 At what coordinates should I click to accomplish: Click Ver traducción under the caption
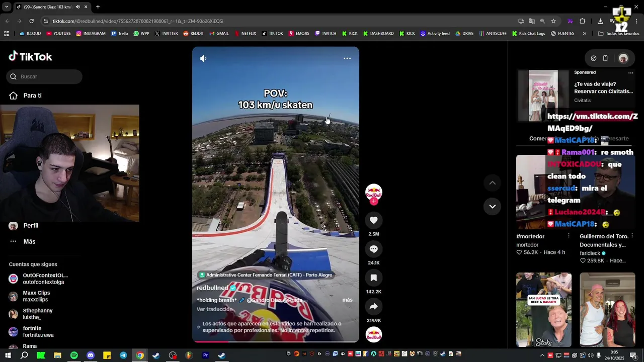click(215, 309)
